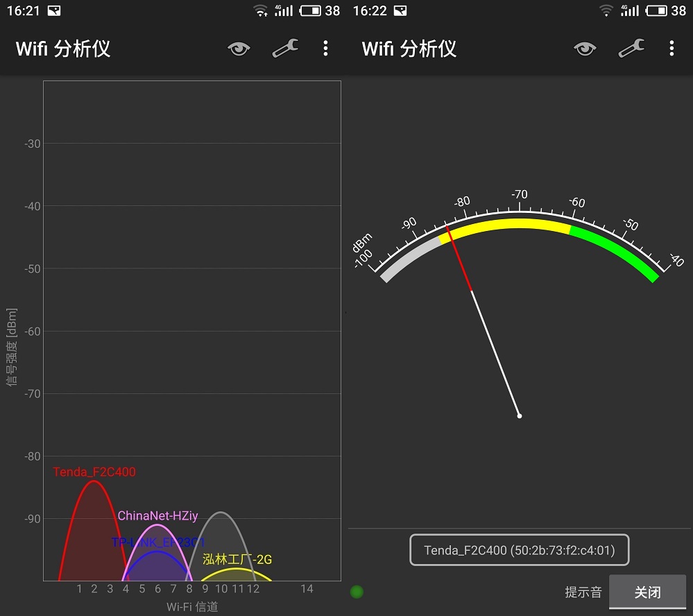The width and height of the screenshot is (693, 616).
Task: Tap the -90 label on the chart axis
Action: tap(33, 519)
